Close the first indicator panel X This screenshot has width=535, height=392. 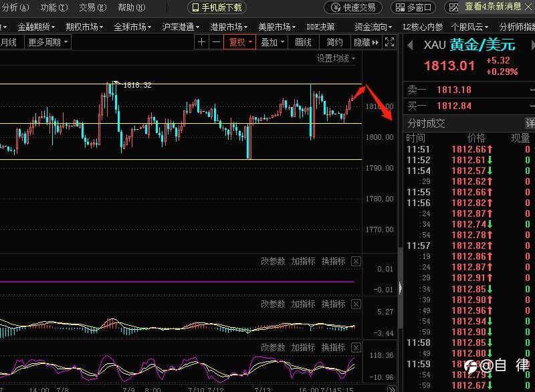[356, 262]
